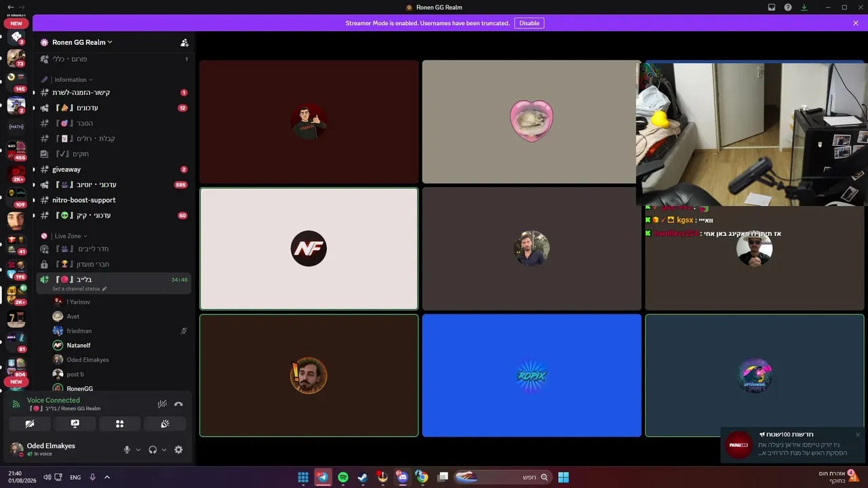Open the giveaway channel
Viewport: 868px width, 488px height.
(113, 169)
